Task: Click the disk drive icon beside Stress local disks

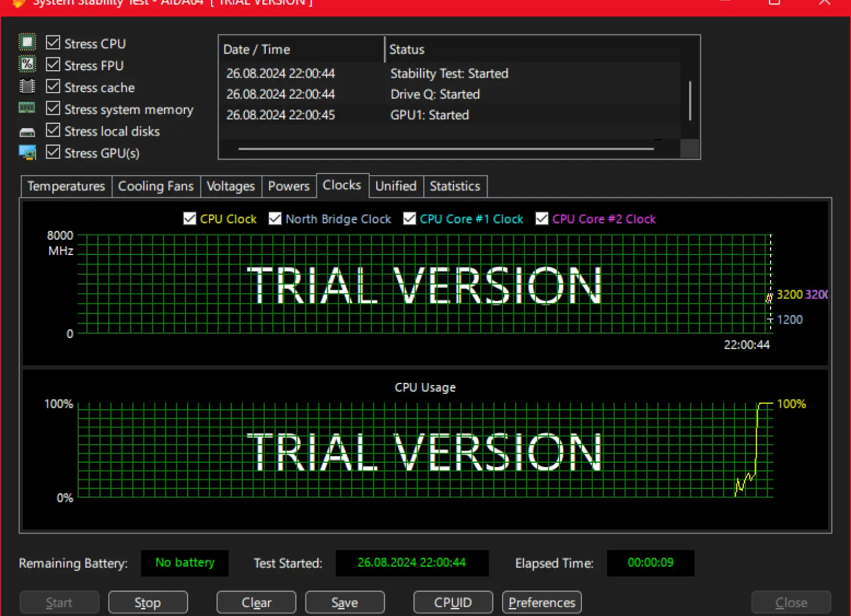Action: (x=27, y=132)
